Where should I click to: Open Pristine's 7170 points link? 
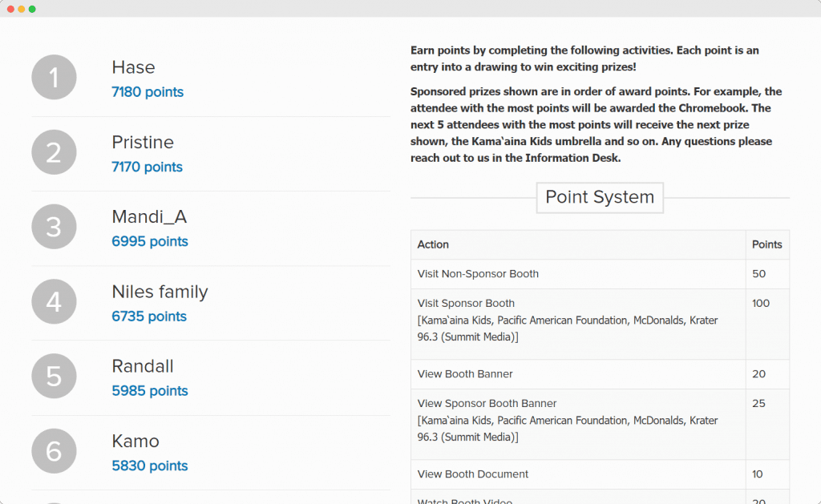[147, 167]
